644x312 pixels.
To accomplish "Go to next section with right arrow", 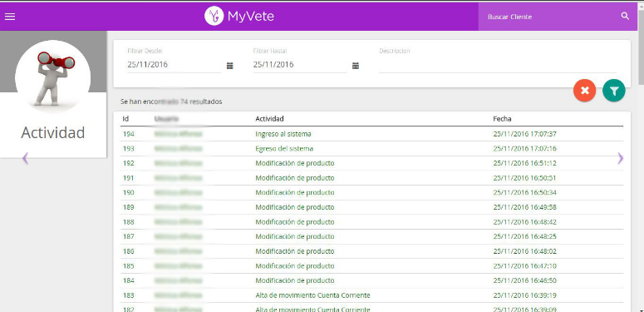I will pyautogui.click(x=620, y=158).
